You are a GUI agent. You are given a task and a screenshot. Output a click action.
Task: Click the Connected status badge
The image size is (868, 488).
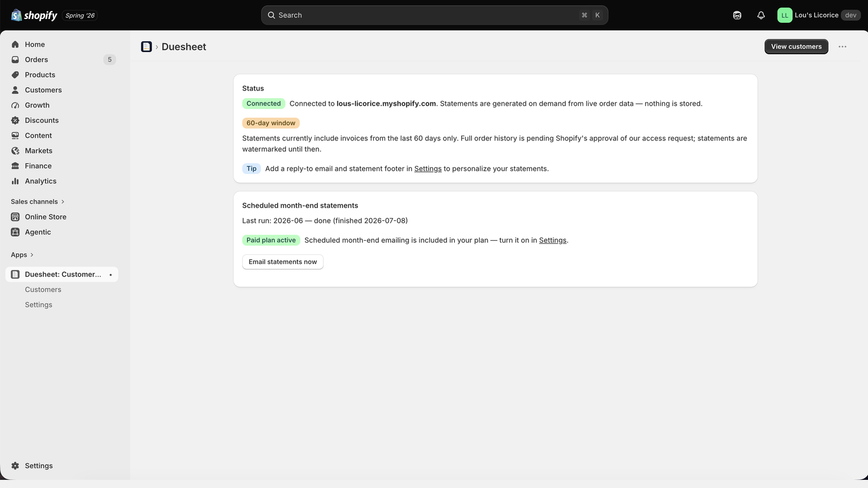tap(264, 104)
